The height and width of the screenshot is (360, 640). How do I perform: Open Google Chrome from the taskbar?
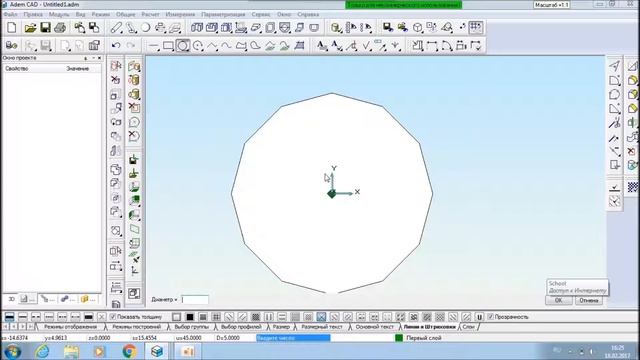pos(129,351)
